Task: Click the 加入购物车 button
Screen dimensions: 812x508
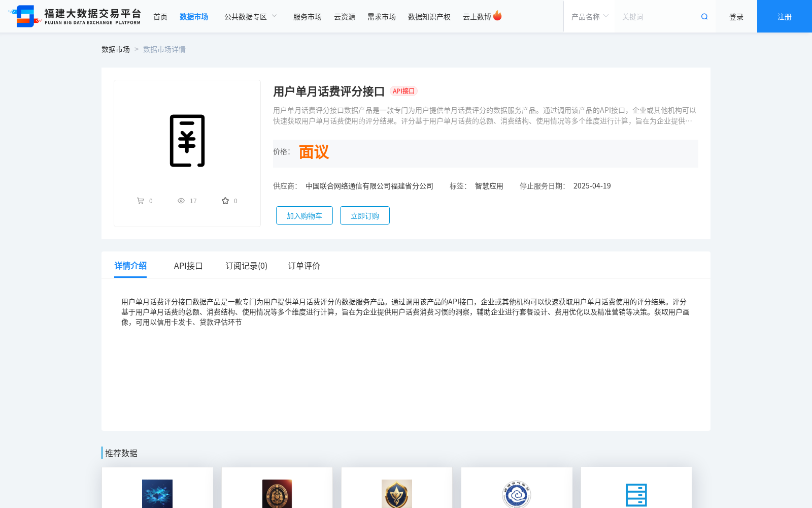Action: pyautogui.click(x=304, y=215)
